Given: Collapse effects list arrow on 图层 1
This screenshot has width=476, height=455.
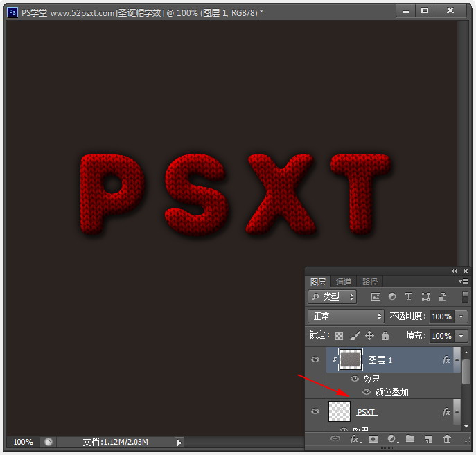Looking at the screenshot, I should pyautogui.click(x=457, y=359).
